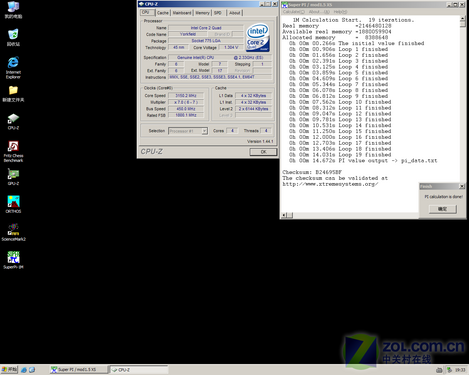Viewport: 469px width, 375px height.
Task: Click the Threads count field
Action: (266, 131)
